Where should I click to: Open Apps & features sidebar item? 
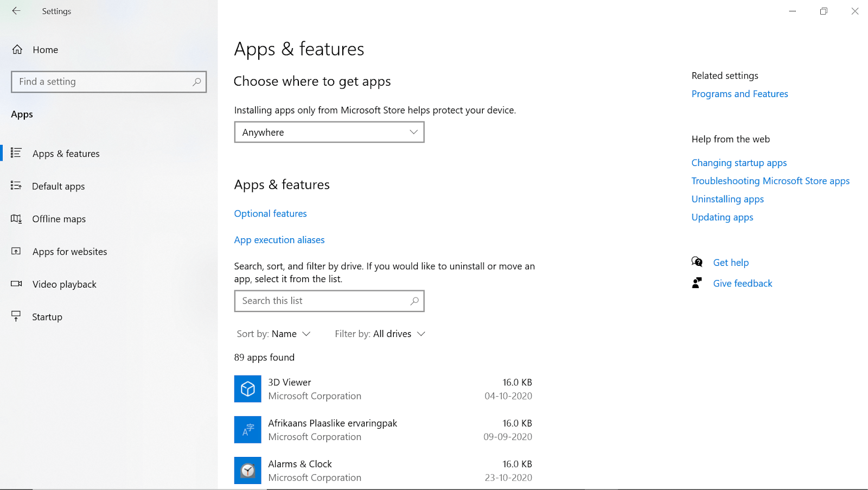pyautogui.click(x=65, y=154)
